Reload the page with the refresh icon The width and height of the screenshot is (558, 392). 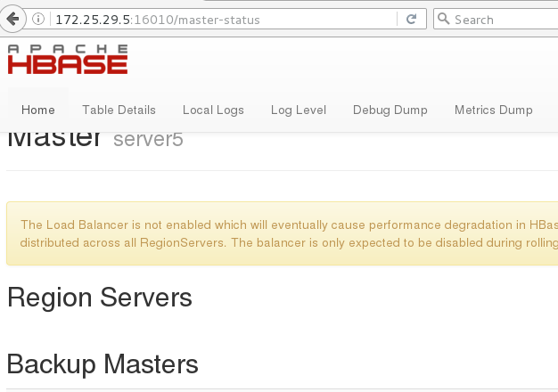click(x=412, y=19)
